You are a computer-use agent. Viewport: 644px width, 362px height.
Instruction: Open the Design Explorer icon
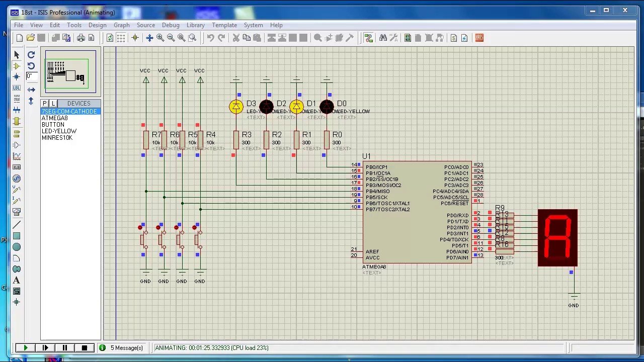tap(408, 38)
